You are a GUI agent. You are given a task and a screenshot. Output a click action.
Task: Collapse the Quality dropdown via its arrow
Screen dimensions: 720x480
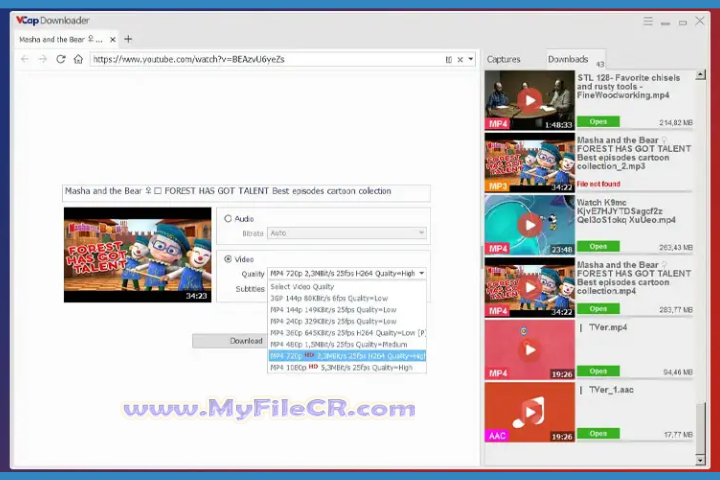pos(421,274)
